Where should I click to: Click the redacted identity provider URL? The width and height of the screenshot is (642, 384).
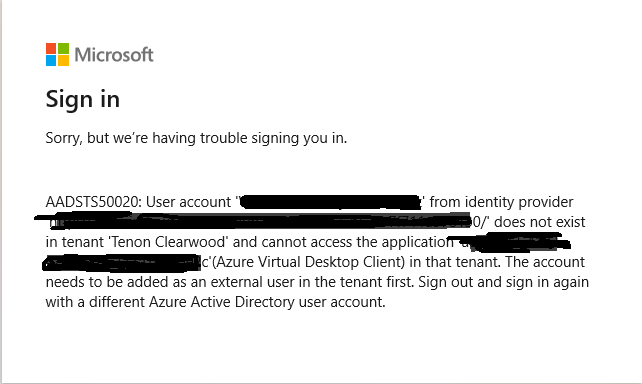click(x=252, y=221)
